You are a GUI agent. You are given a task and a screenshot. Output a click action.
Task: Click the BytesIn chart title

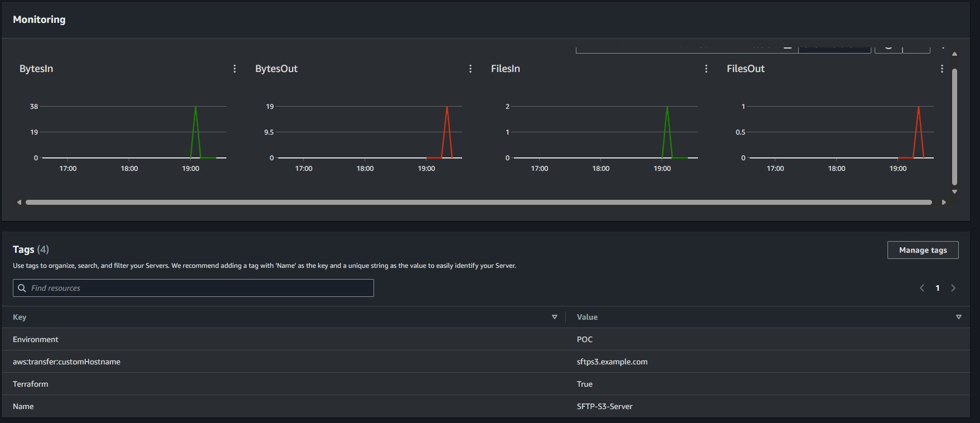tap(36, 69)
